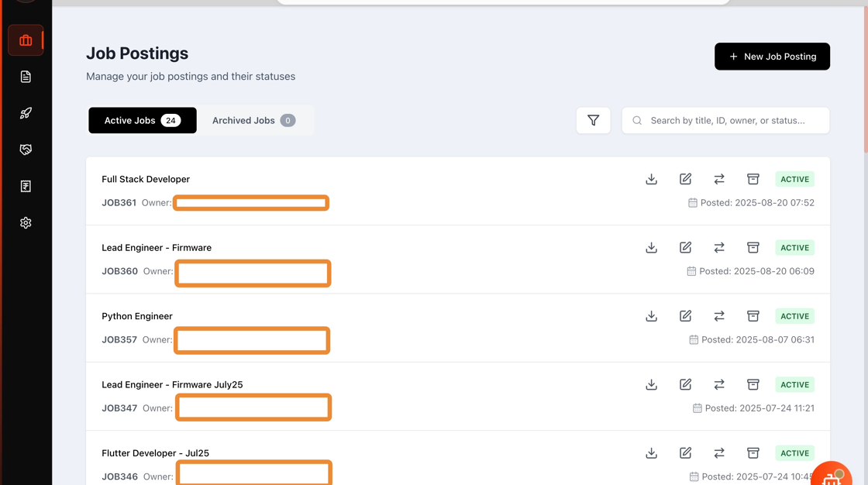Click the ACTIVE status badge for JOB360
This screenshot has height=485, width=868.
click(x=794, y=248)
